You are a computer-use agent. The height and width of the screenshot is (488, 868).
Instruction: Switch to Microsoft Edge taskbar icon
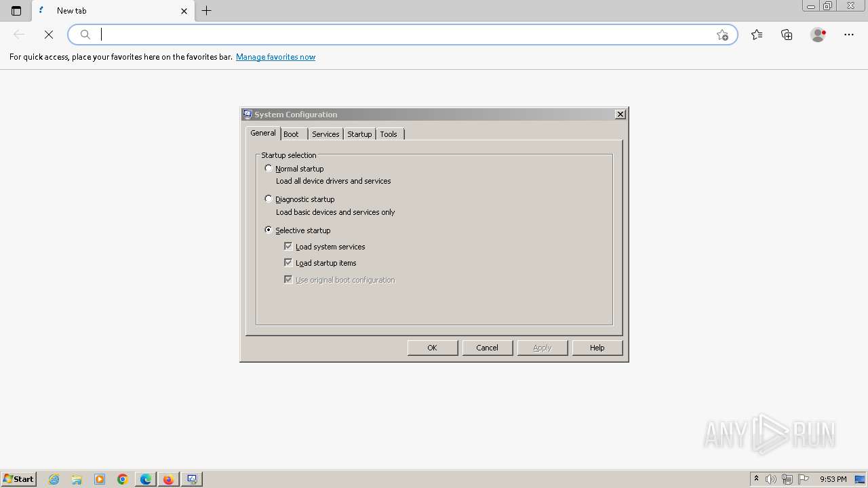(x=146, y=479)
